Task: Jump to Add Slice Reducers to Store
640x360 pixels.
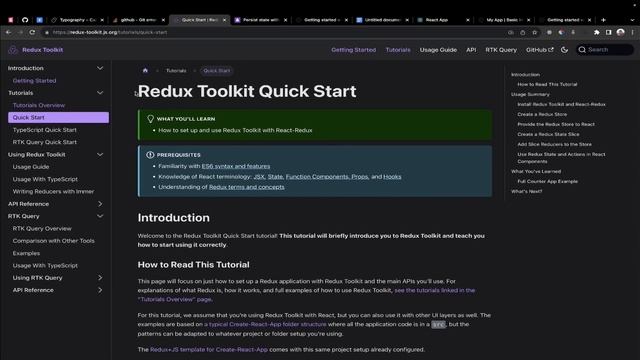Action: point(554,144)
